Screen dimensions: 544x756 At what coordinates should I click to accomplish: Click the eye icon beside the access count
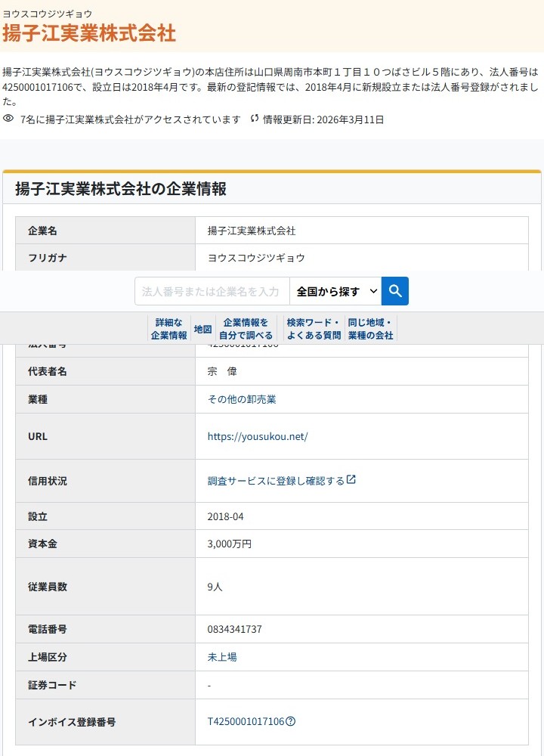click(x=8, y=119)
